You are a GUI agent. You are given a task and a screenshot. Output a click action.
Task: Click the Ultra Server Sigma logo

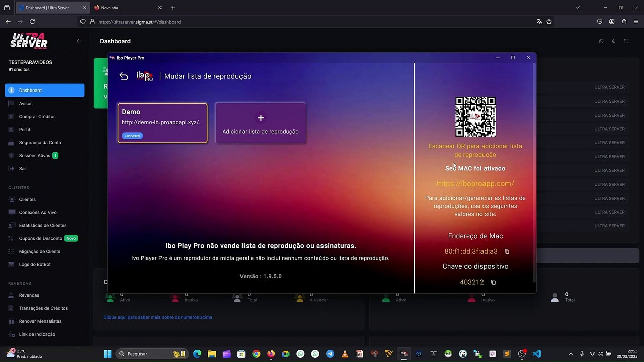click(x=29, y=41)
